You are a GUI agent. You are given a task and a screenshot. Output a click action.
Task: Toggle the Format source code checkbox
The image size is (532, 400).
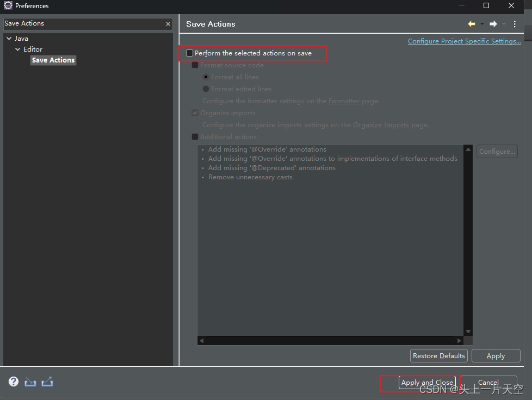[195, 65]
